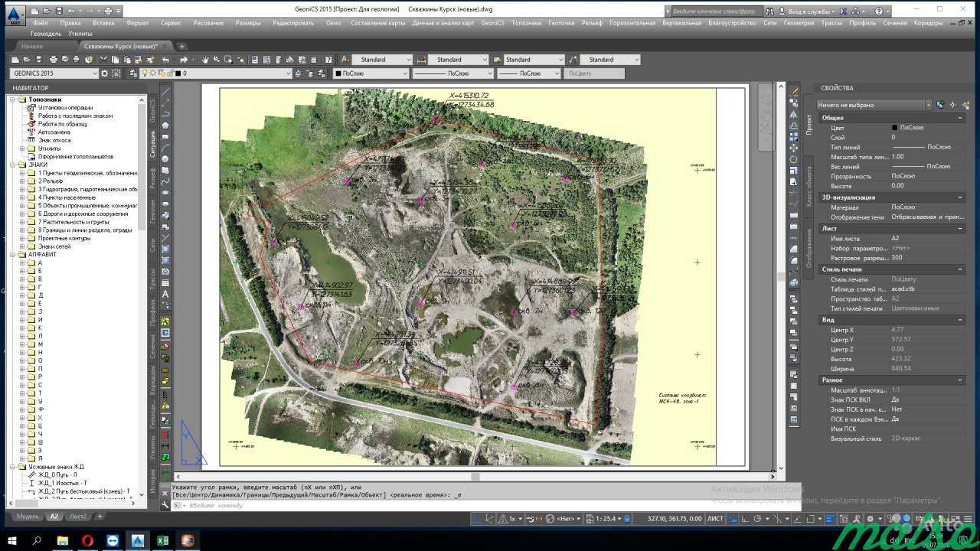Expand the 'ЗНАКИ' tree node

click(x=14, y=165)
